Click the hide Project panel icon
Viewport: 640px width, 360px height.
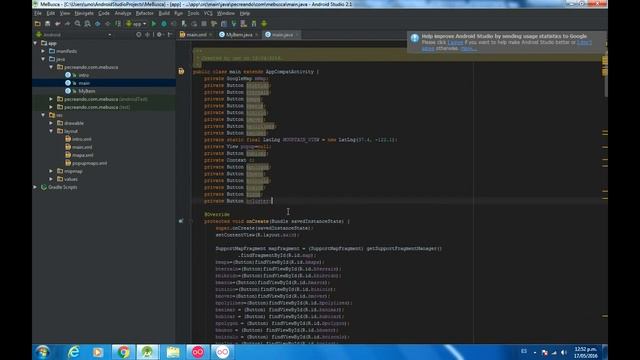[170, 35]
